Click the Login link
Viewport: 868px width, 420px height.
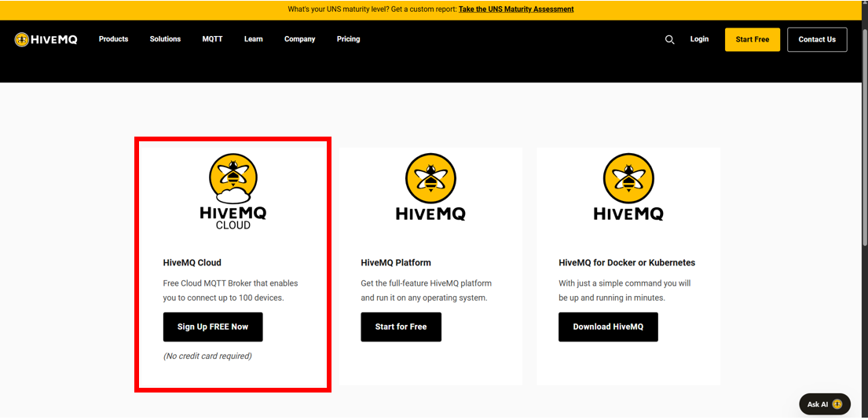coord(699,39)
